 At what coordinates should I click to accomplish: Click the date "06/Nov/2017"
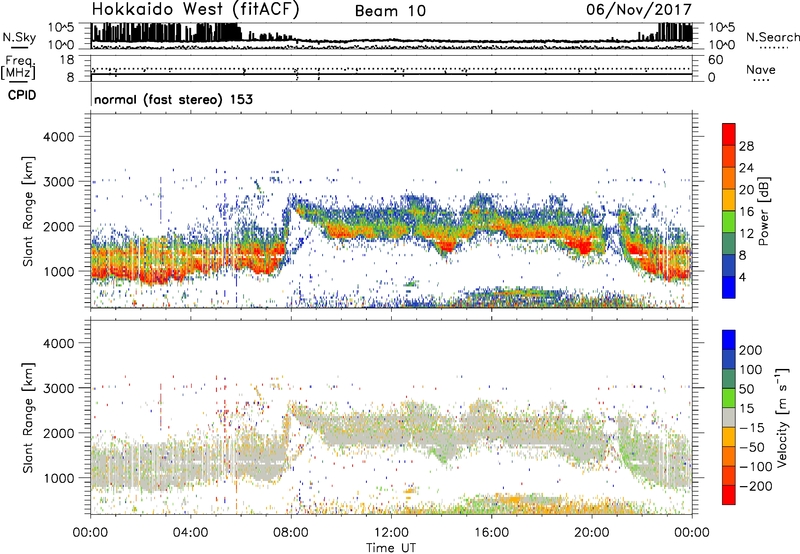pos(639,9)
